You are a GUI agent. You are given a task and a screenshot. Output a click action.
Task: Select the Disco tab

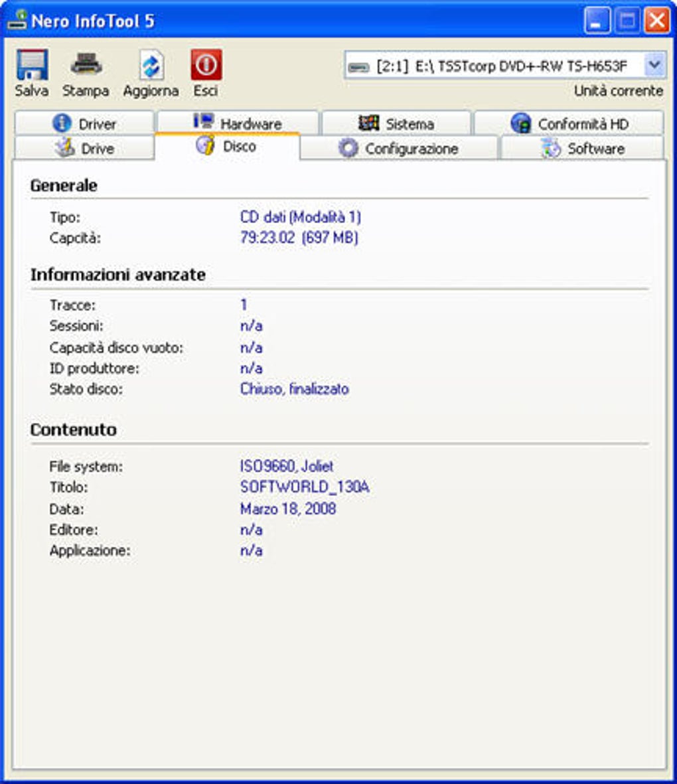tap(228, 147)
